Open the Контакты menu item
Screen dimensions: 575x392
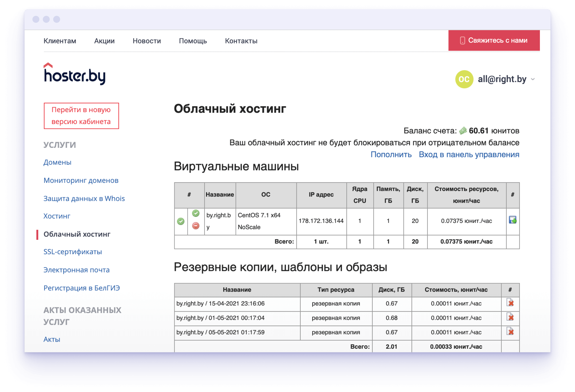[241, 41]
